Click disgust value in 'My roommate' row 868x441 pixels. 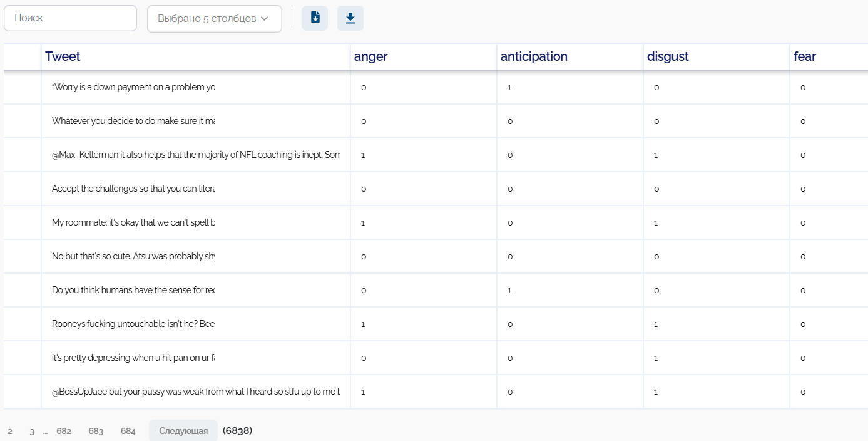pyautogui.click(x=656, y=223)
